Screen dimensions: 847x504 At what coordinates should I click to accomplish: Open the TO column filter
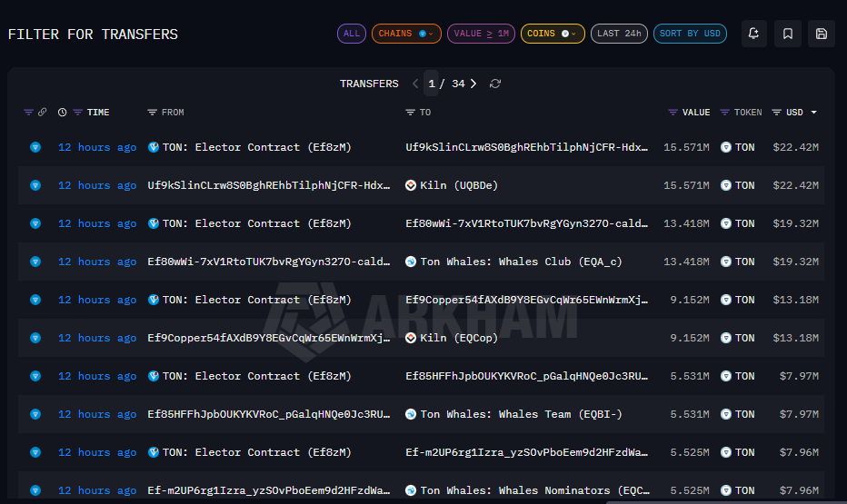410,113
